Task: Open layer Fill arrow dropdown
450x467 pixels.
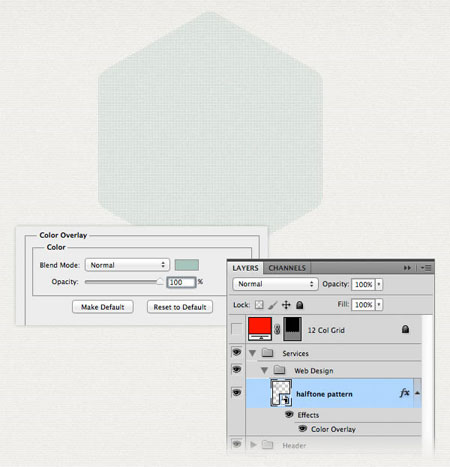Action: 379,305
